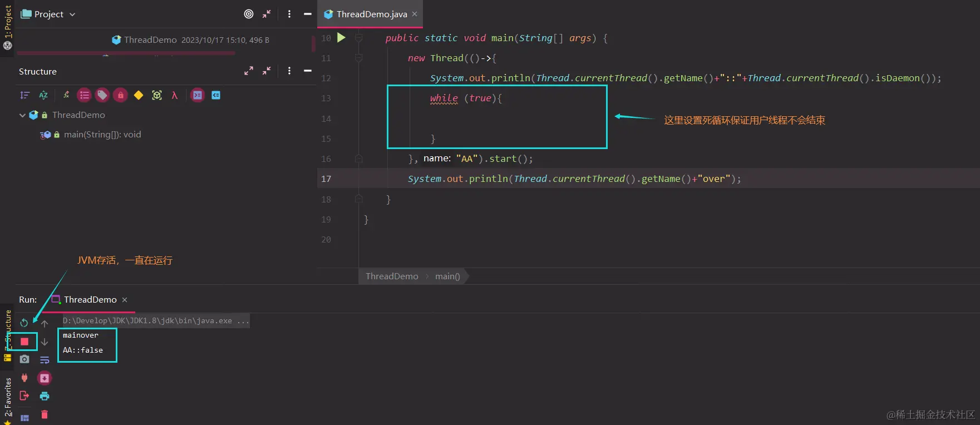The height and width of the screenshot is (425, 980).
Task: Click fold end marker at line 16
Action: [359, 159]
